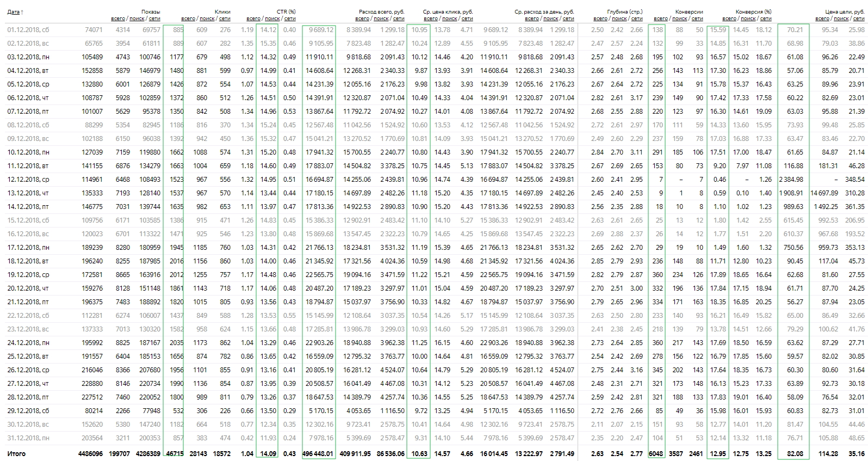Select the date cell '03.12.2018, пн'

28,57
